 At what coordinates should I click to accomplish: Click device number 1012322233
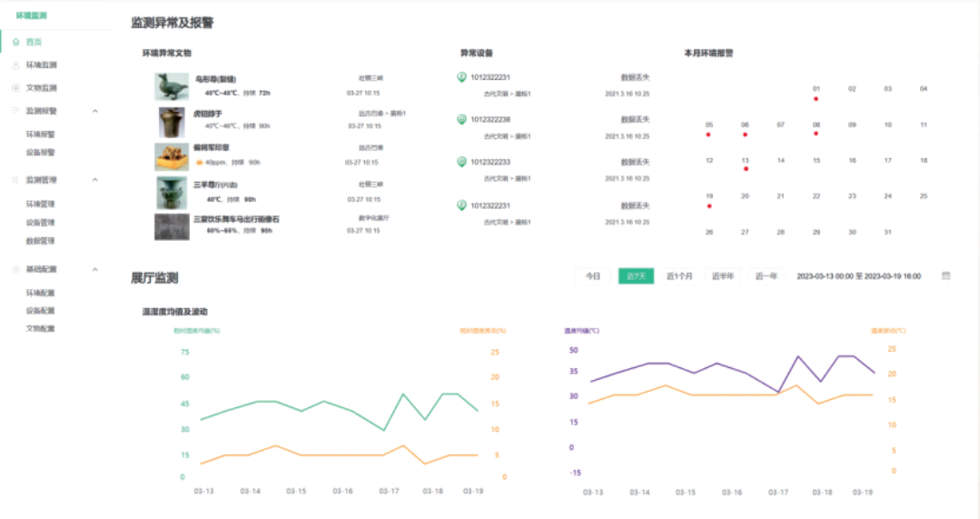click(490, 162)
